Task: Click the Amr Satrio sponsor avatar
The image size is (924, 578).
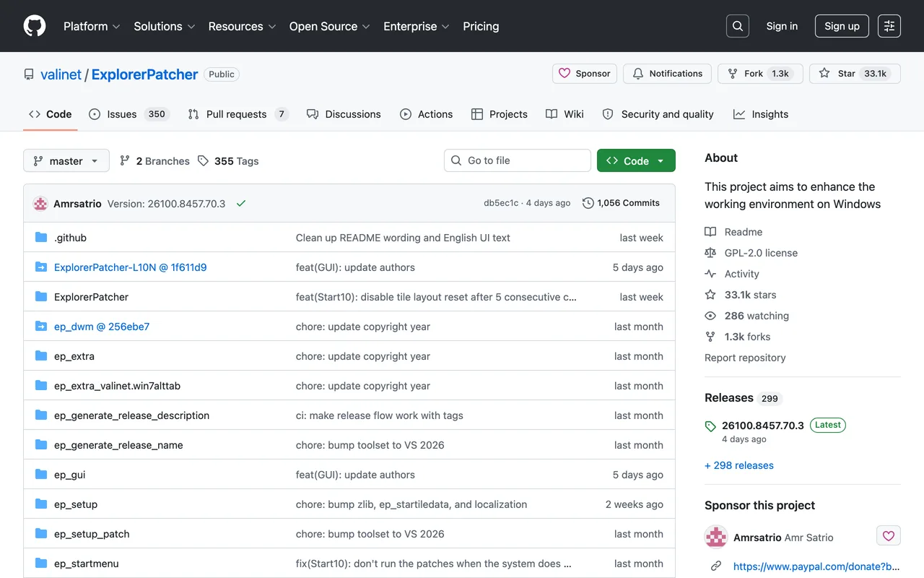Action: point(716,537)
